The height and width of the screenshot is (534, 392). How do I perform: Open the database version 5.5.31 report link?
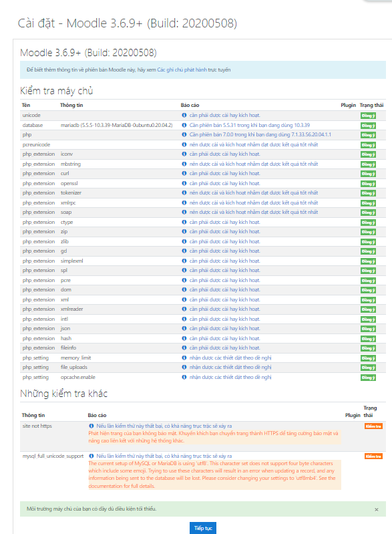[x=249, y=126]
